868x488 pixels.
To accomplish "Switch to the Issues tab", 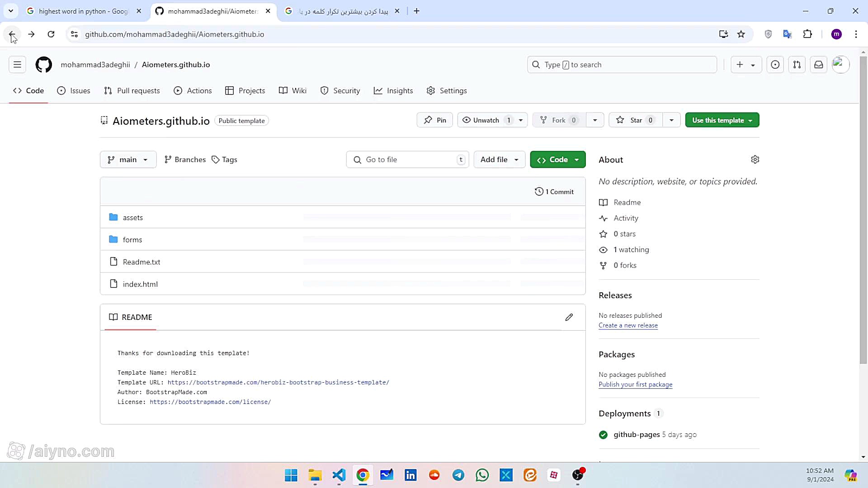I will click(x=74, y=91).
